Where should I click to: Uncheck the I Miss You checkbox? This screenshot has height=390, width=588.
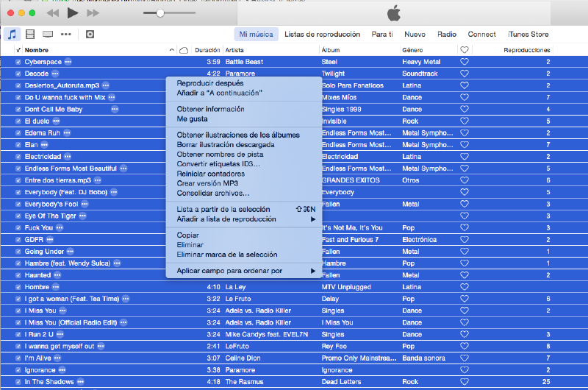point(18,311)
